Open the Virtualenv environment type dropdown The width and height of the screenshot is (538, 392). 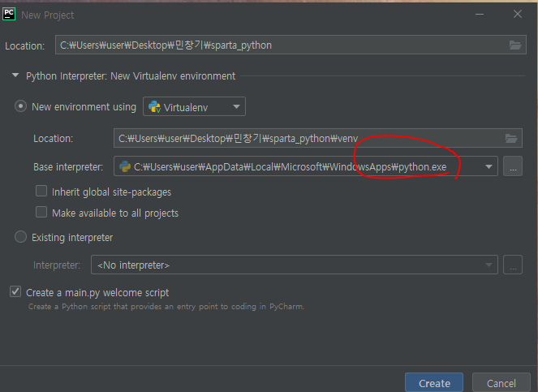point(194,106)
